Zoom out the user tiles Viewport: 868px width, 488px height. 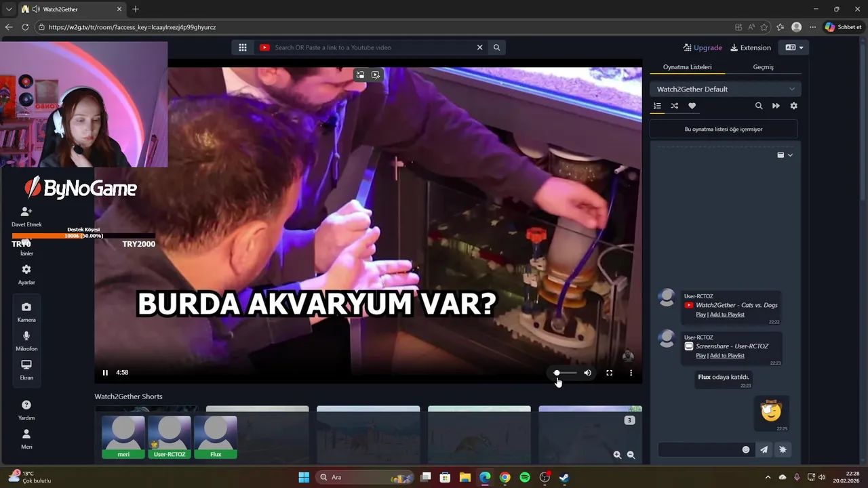point(631,455)
